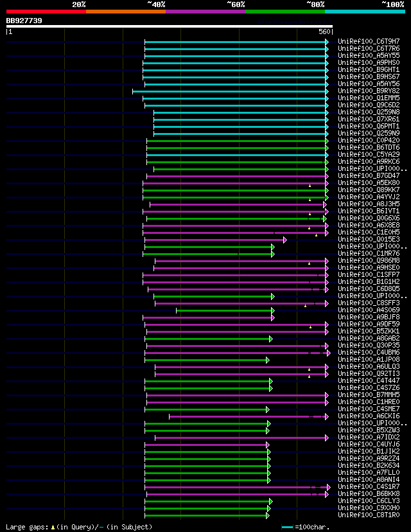Screen dimensions: 411x532
Task: Click the UniRef100_B9RY82 label
Action: (x=369, y=91)
